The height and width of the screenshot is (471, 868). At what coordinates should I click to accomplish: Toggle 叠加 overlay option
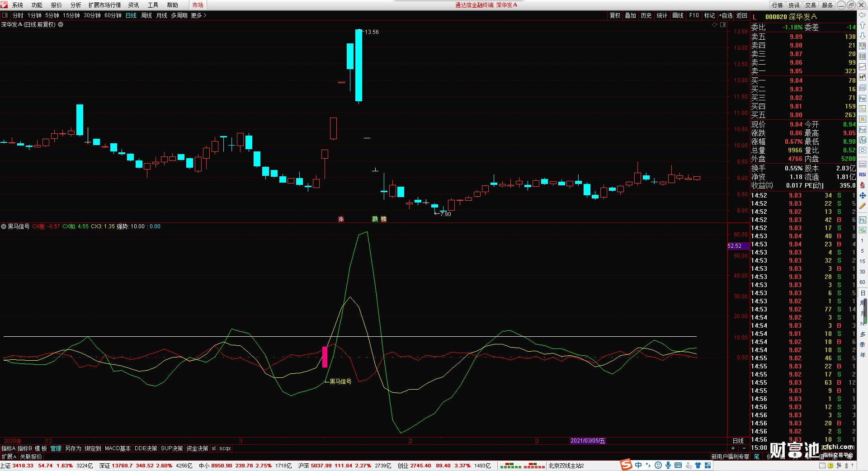pos(631,15)
